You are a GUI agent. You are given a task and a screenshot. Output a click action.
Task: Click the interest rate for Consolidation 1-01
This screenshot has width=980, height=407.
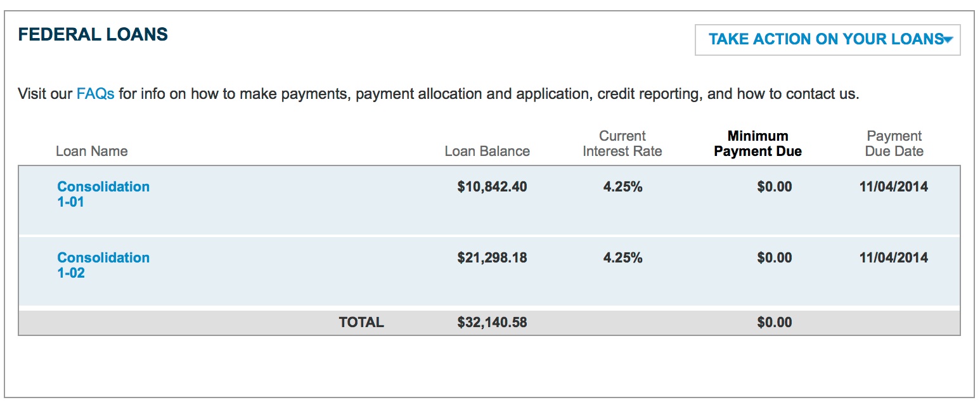[622, 186]
